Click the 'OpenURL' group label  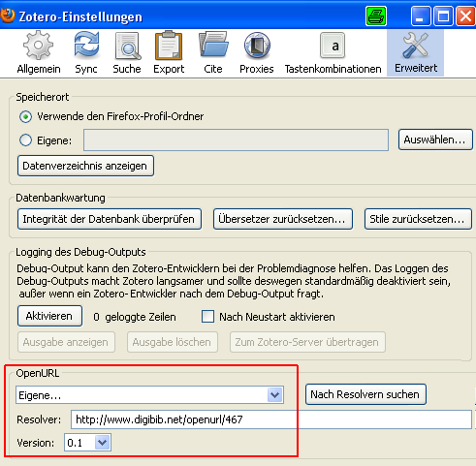[x=38, y=373]
